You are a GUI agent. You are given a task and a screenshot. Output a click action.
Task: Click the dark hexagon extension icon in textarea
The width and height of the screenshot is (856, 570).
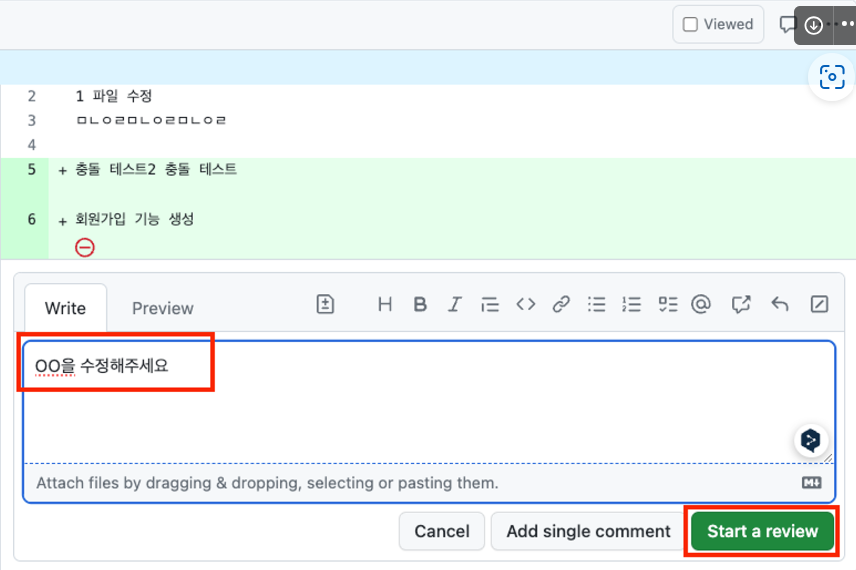811,440
